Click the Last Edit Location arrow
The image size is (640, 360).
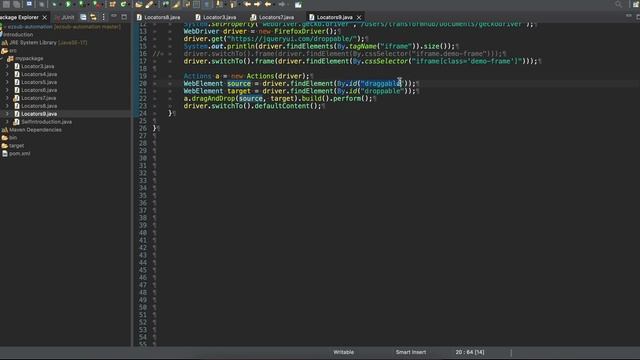coord(247,4)
